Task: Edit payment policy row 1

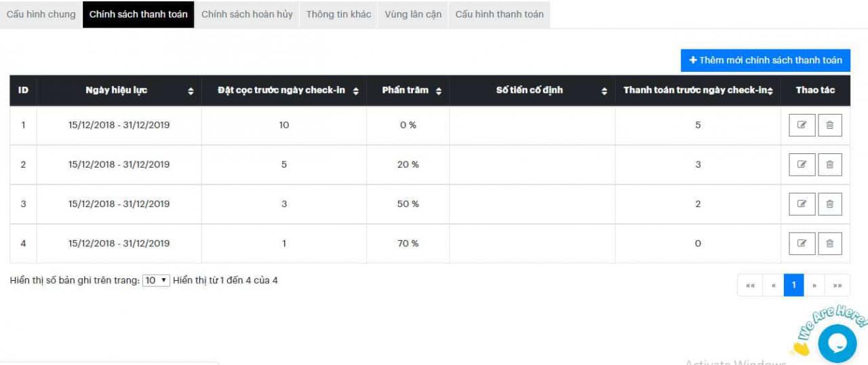Action: click(x=802, y=126)
